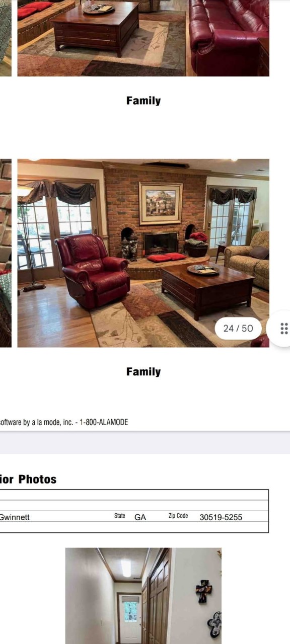Click the a la mode software footer text
This screenshot has height=644, width=290.
(64, 422)
